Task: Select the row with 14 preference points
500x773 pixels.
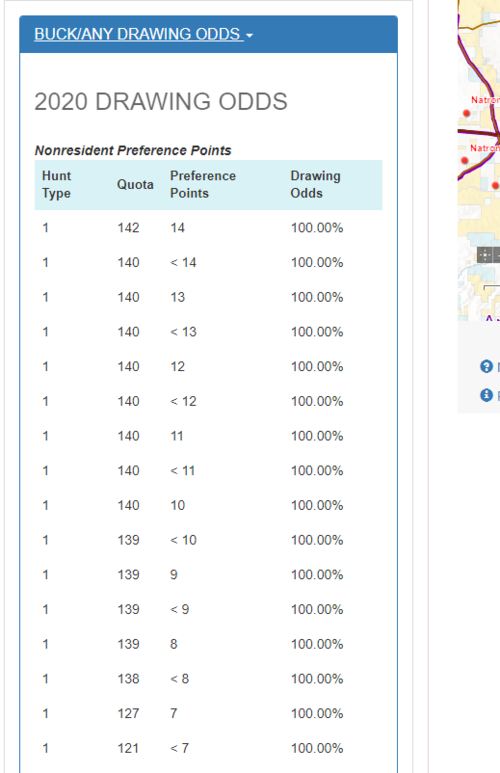Action: coord(208,228)
